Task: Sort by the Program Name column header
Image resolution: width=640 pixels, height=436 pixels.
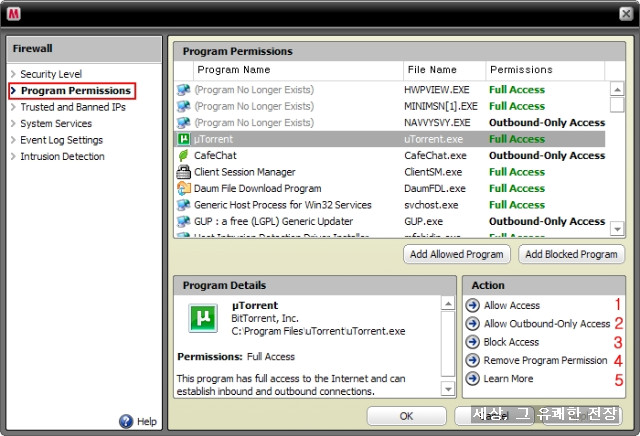Action: click(x=298, y=70)
